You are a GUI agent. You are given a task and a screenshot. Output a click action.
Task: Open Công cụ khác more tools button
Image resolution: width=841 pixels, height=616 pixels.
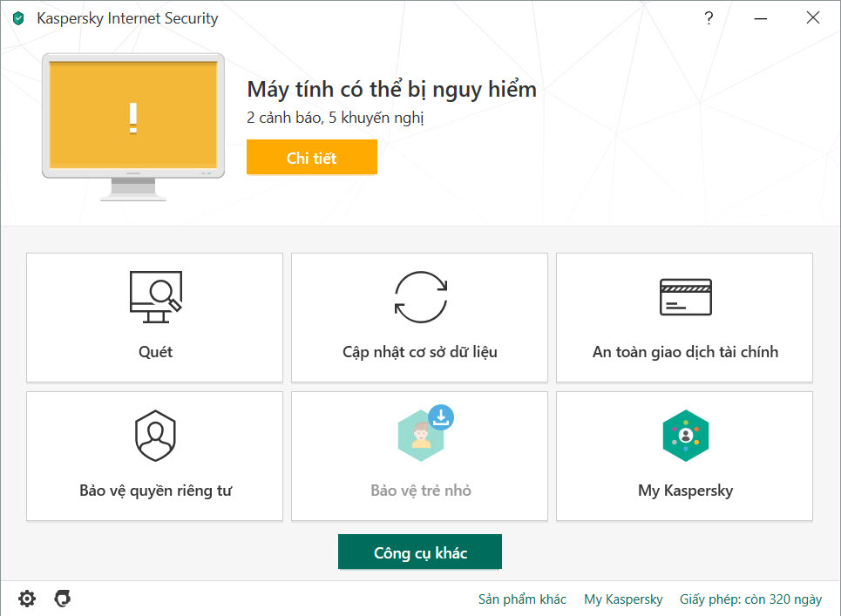pyautogui.click(x=420, y=552)
